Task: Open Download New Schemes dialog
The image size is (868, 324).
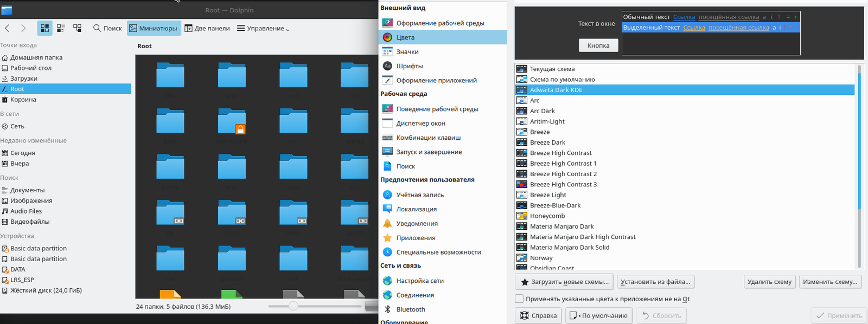Action: [x=564, y=282]
